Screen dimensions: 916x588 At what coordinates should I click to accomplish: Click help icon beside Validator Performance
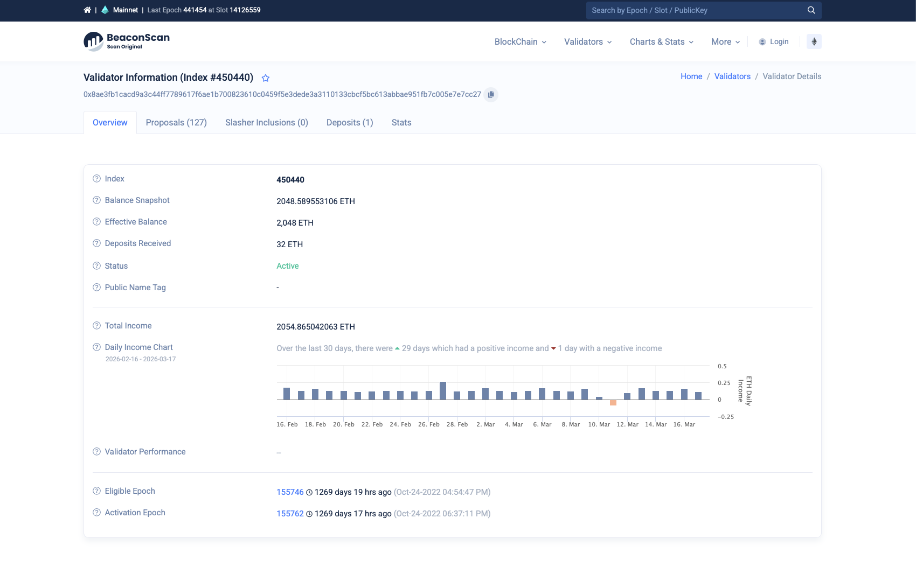click(97, 452)
